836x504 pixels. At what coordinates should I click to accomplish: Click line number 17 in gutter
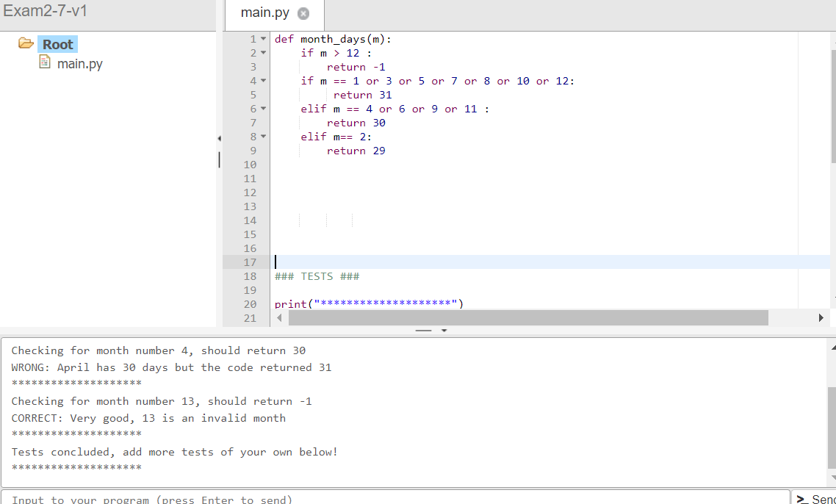250,262
